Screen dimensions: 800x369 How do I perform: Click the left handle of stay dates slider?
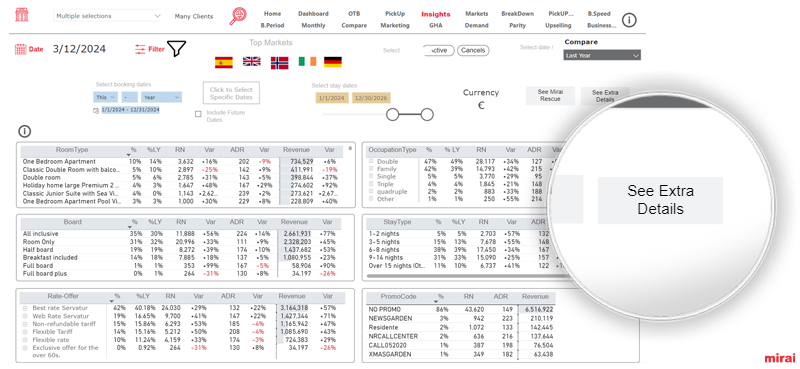tap(392, 115)
